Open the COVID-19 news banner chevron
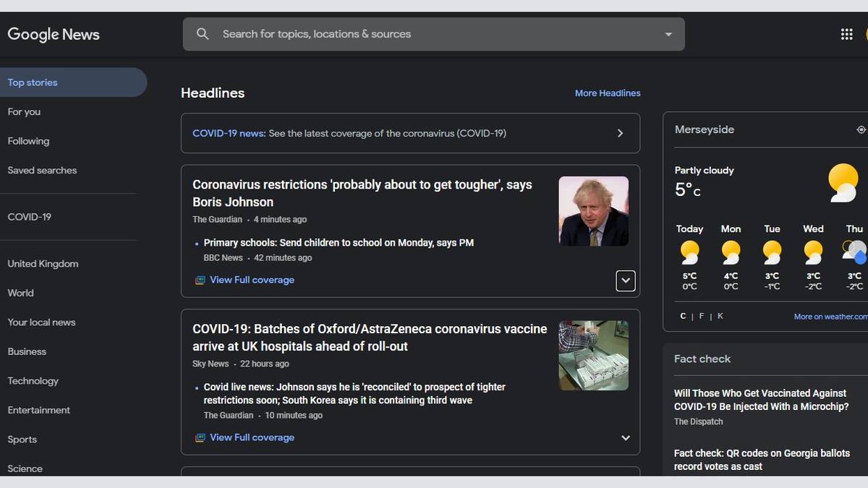 click(620, 133)
